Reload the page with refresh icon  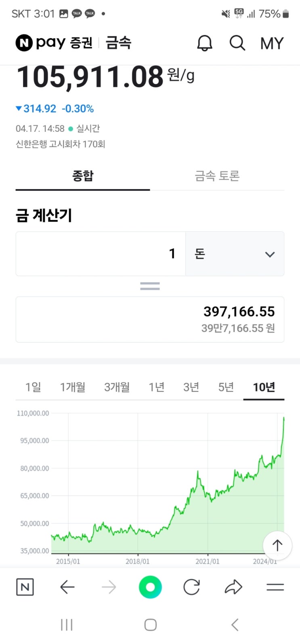pyautogui.click(x=191, y=587)
